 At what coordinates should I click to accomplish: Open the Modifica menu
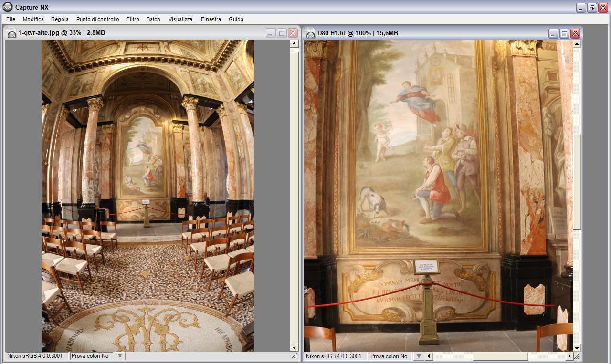pos(33,19)
